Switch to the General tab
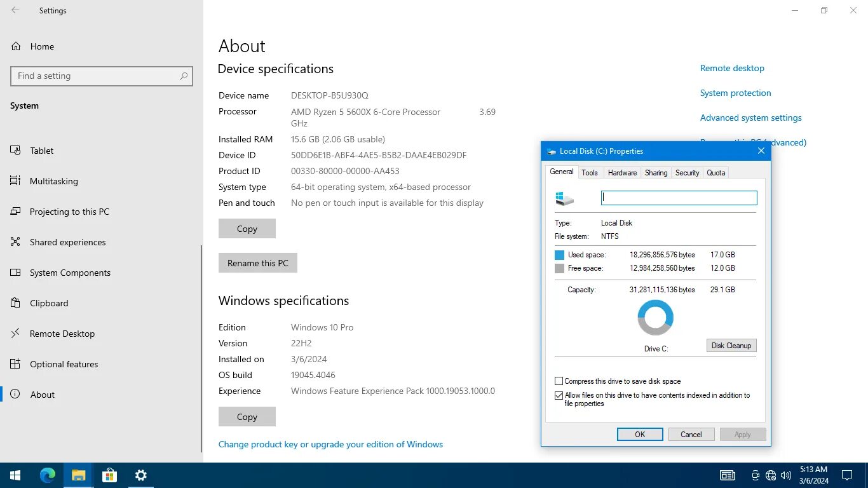Image resolution: width=868 pixels, height=488 pixels. (x=562, y=172)
